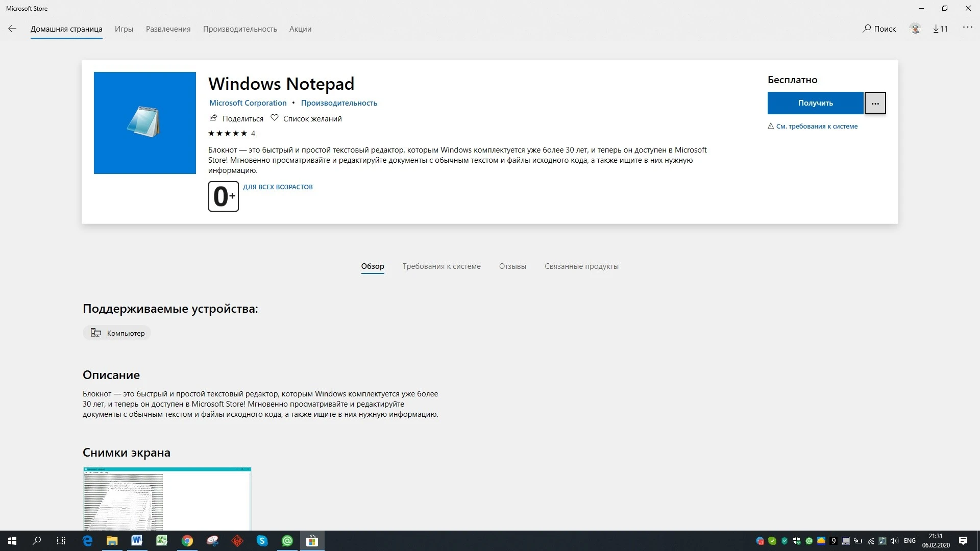
Task: Click the Windows Notepad app icon tile
Action: coord(145,123)
